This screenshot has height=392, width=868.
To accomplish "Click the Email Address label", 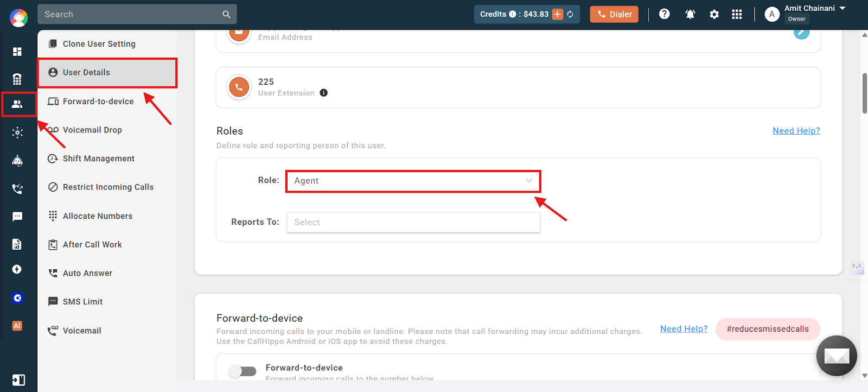I will tap(285, 37).
